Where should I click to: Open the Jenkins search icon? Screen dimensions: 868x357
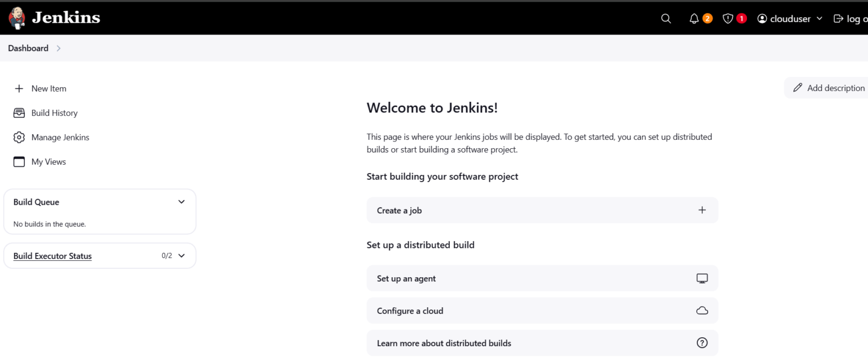[x=666, y=18]
